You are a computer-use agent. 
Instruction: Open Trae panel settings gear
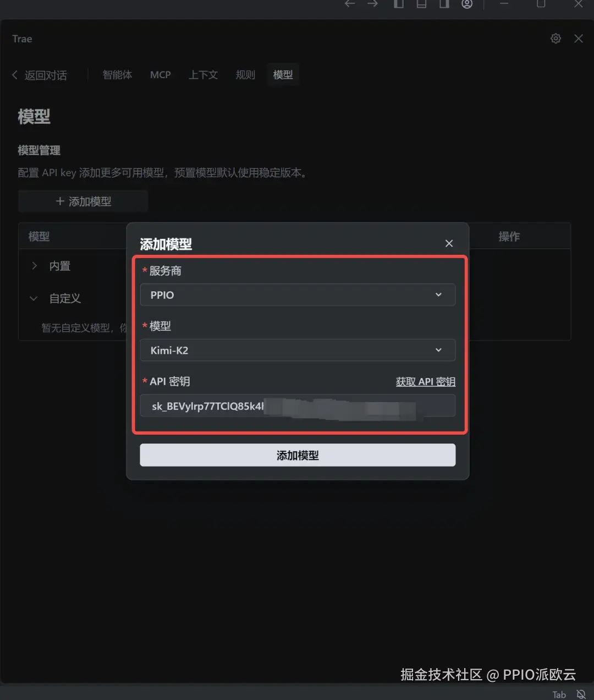coord(555,39)
